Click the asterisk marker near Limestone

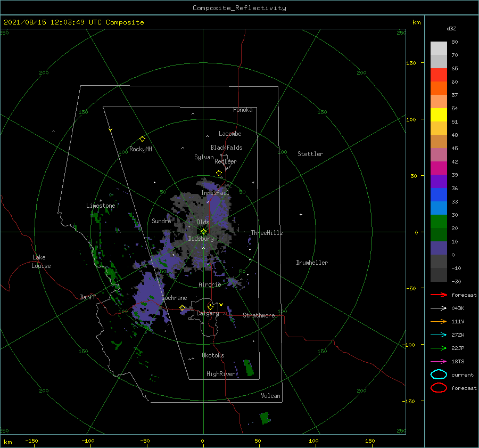(x=101, y=201)
